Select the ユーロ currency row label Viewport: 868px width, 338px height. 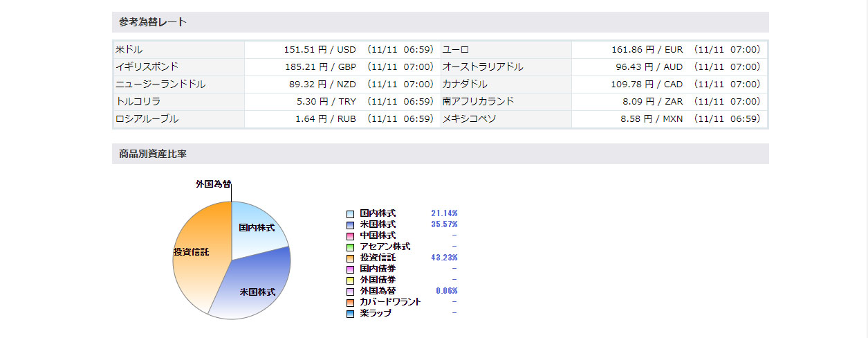coord(456,50)
